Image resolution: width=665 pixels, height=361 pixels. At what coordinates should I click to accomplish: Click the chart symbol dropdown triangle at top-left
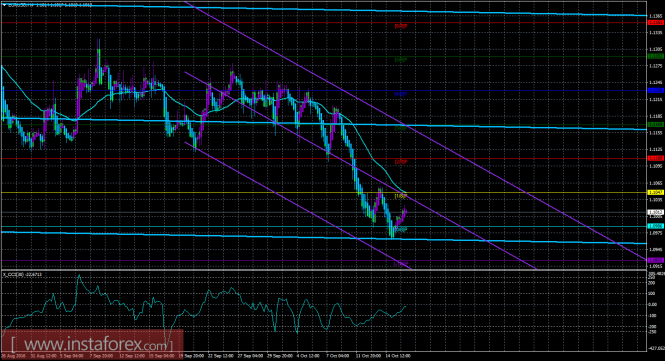5,5
